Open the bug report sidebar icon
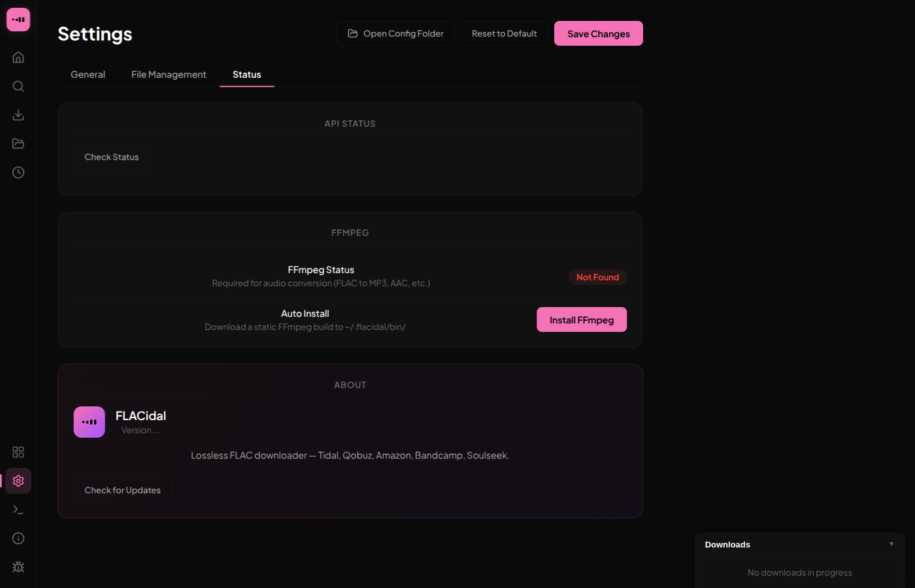The image size is (915, 588). (x=18, y=567)
